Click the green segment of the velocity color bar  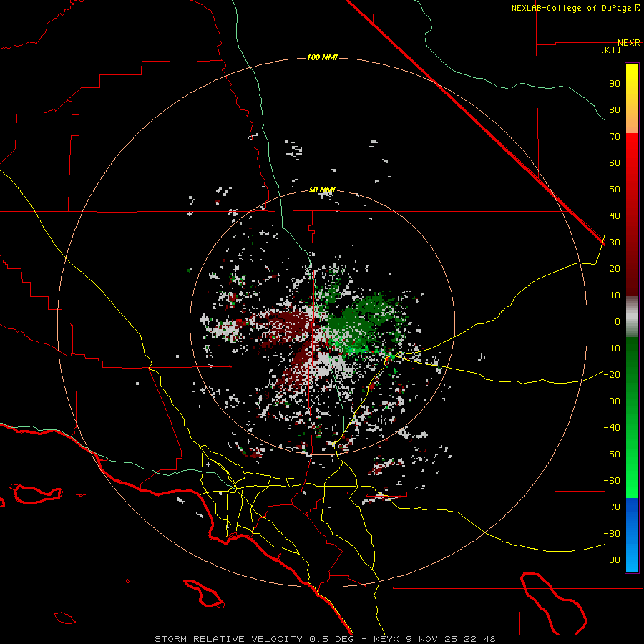point(632,418)
